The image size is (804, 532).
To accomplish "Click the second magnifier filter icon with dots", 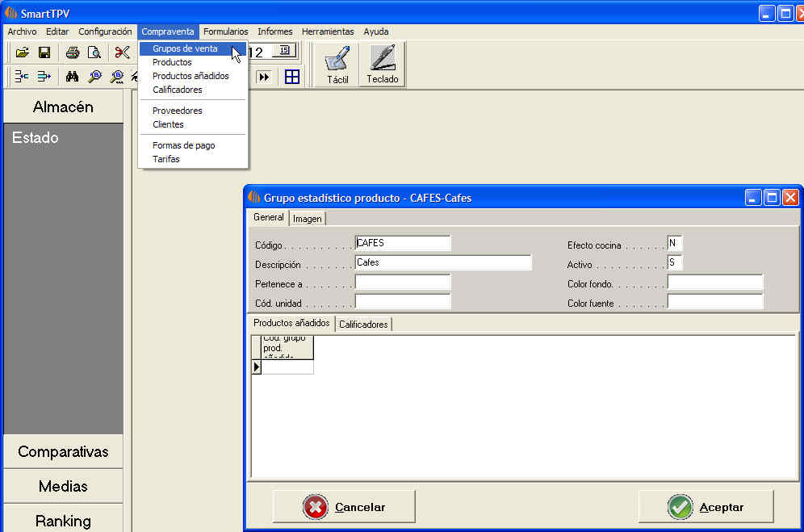I will (117, 77).
